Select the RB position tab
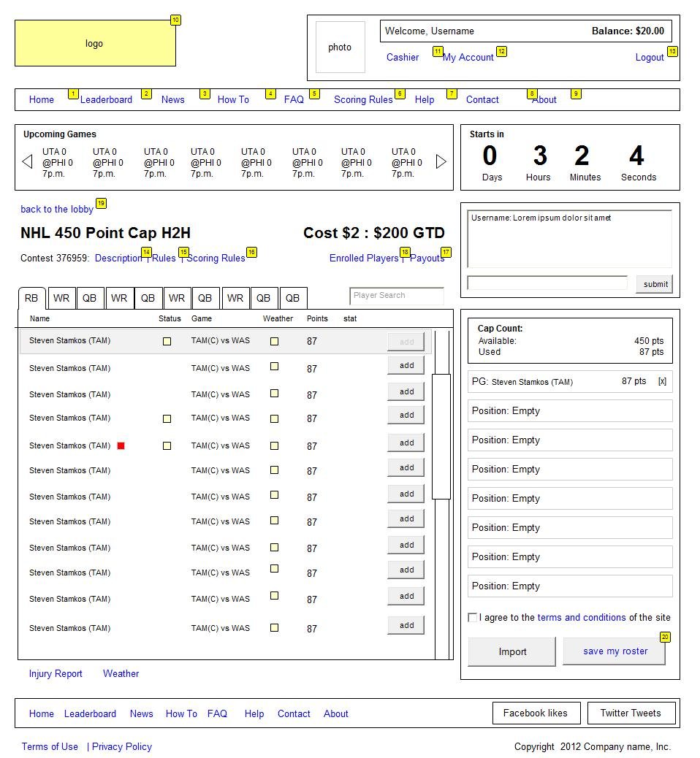700x758 pixels. click(31, 298)
